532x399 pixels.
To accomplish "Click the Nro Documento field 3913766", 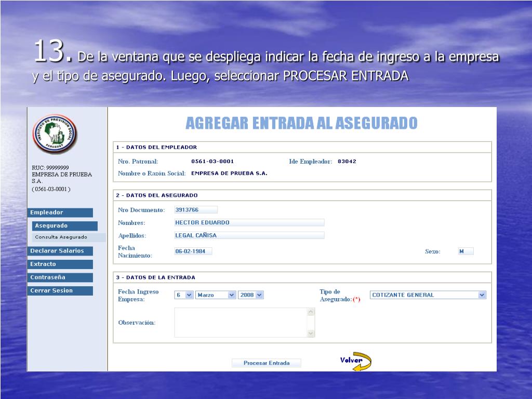I will pos(196,210).
